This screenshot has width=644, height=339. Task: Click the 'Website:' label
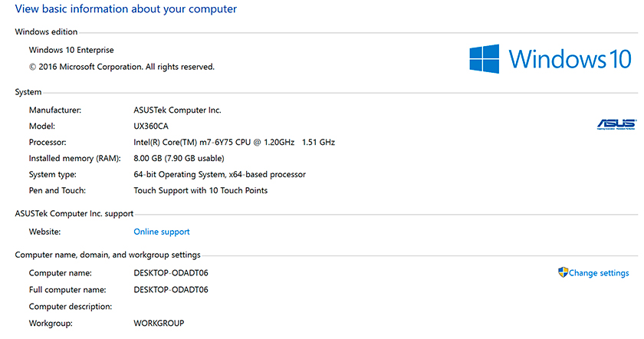[44, 232]
